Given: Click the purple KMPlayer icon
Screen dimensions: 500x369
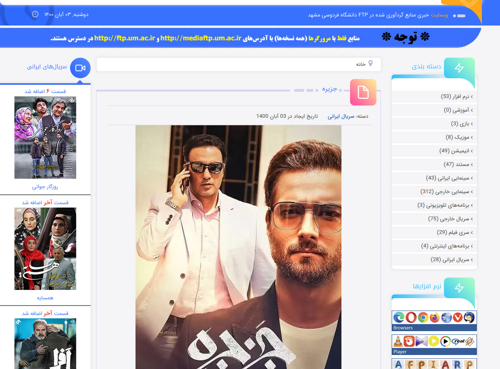Looking at the screenshot, I should click(421, 341).
